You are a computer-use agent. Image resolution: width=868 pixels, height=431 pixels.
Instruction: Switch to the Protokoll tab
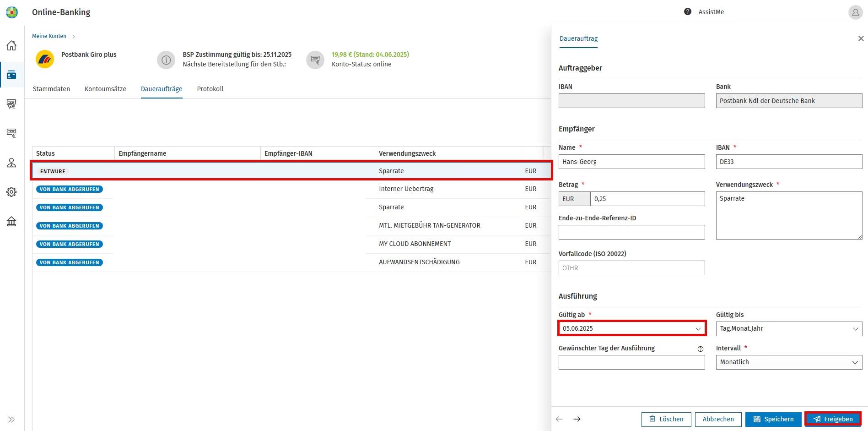click(210, 89)
